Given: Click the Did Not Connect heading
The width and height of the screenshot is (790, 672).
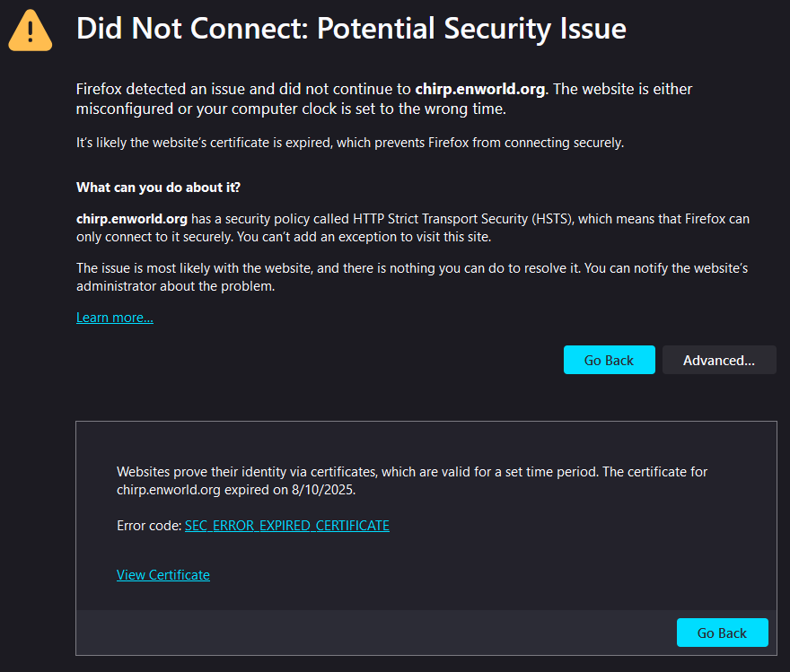Looking at the screenshot, I should coord(351,28).
